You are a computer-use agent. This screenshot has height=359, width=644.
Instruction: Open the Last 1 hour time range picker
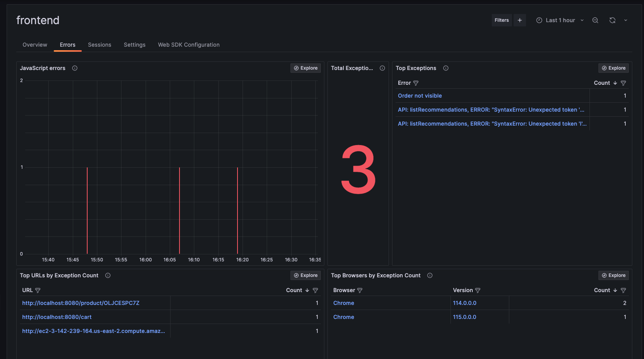[x=560, y=20]
